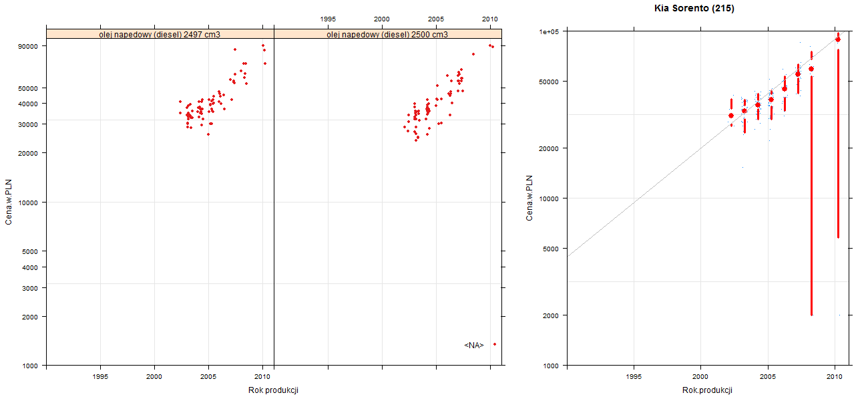Click the red data point beside '<NA>'
Screen dimensions: 868x401
click(495, 344)
